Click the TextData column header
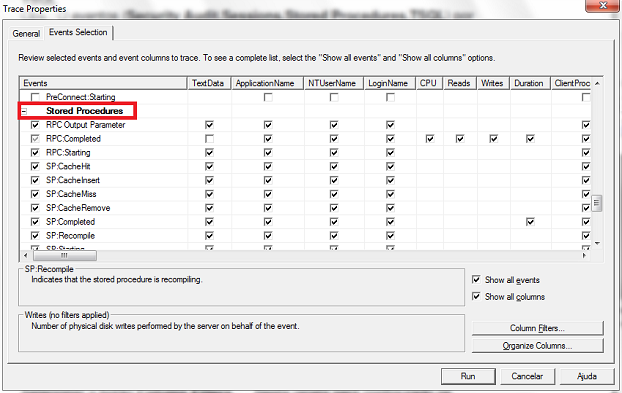 pyautogui.click(x=209, y=83)
